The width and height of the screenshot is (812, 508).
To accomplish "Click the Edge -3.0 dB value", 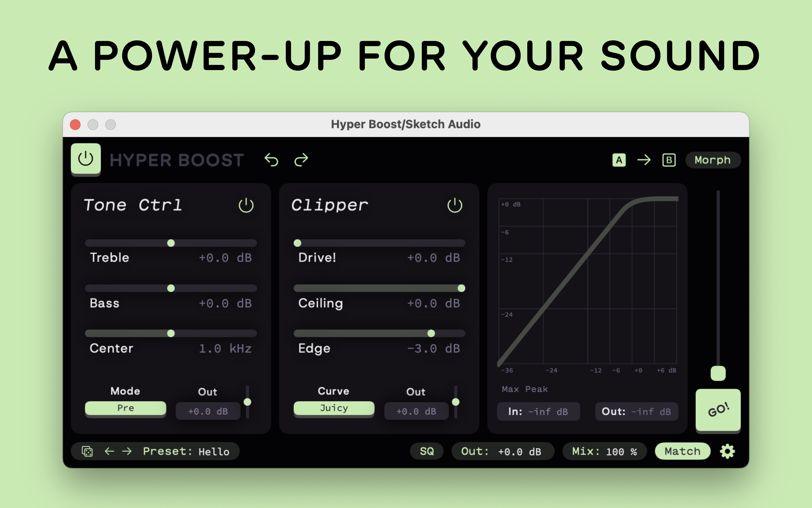I will coord(434,349).
